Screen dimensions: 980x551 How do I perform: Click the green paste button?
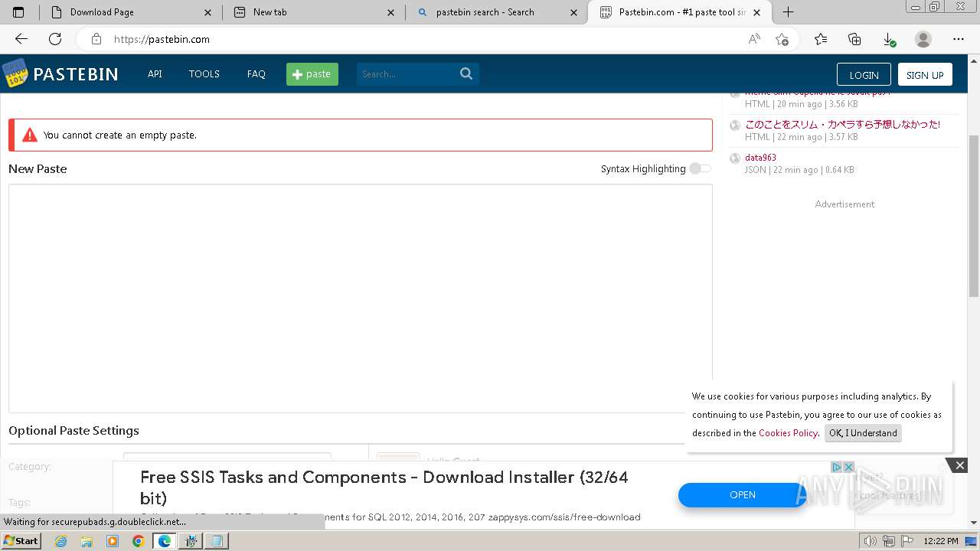pyautogui.click(x=312, y=74)
